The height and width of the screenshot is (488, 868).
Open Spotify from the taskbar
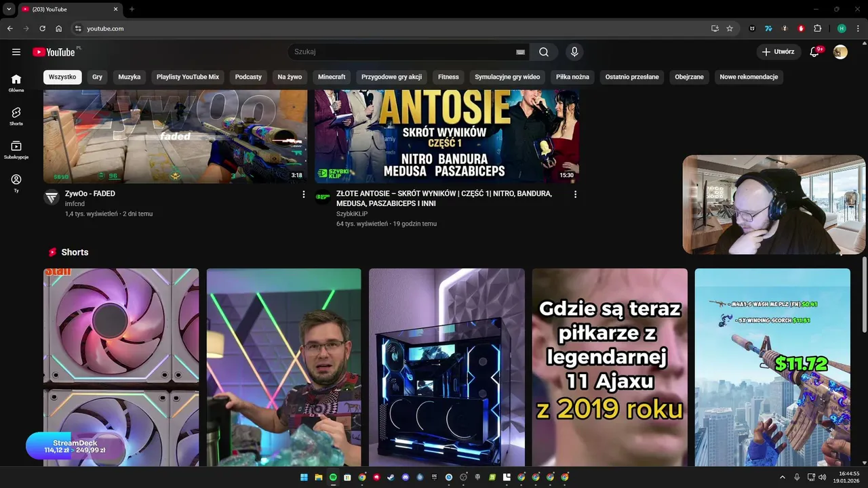pyautogui.click(x=333, y=477)
